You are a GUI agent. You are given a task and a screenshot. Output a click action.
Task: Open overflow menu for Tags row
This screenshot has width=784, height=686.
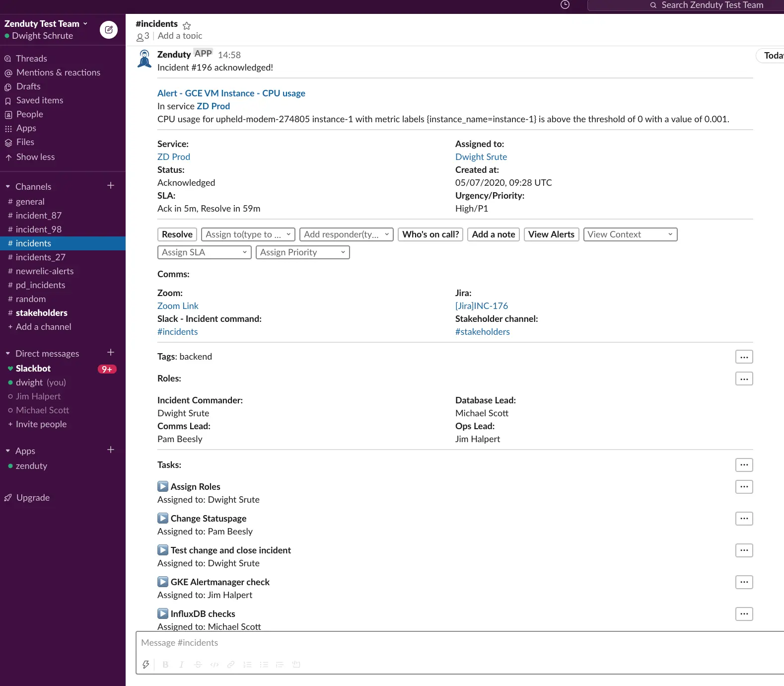pos(744,357)
